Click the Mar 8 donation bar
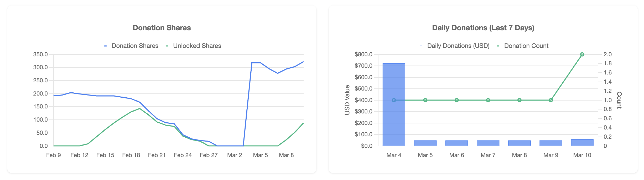 [519, 143]
